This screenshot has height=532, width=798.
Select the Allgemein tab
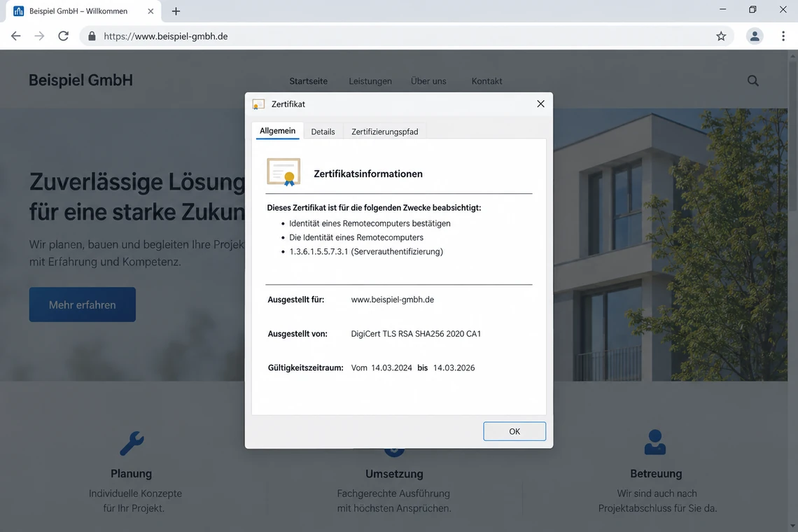[x=277, y=131]
